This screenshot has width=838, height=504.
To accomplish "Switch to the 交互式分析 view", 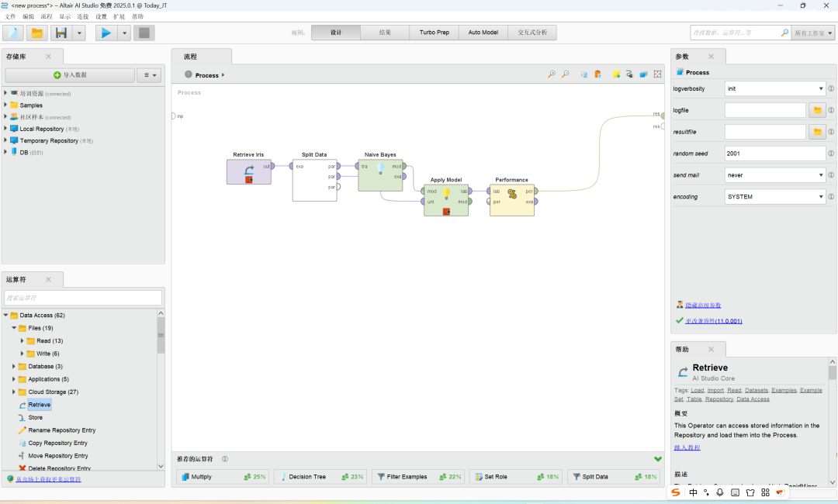I will point(532,33).
